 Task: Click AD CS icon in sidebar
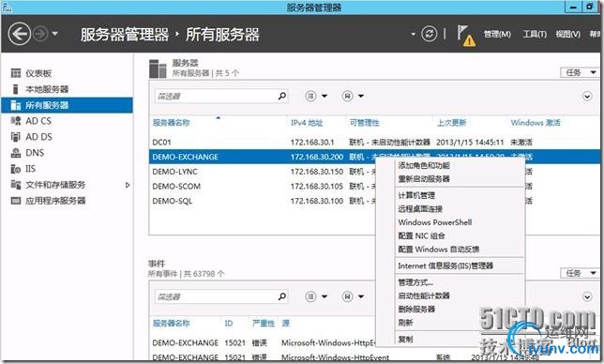[16, 121]
